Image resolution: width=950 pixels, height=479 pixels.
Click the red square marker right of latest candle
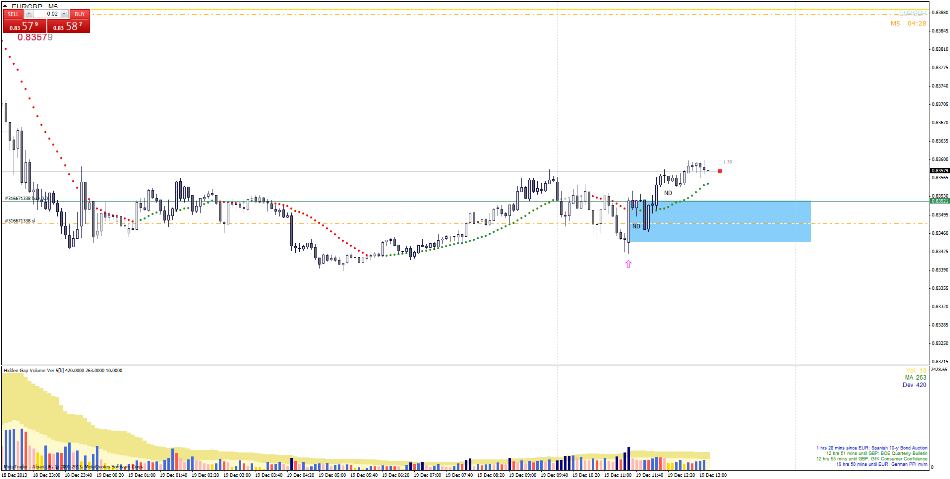[x=720, y=171]
